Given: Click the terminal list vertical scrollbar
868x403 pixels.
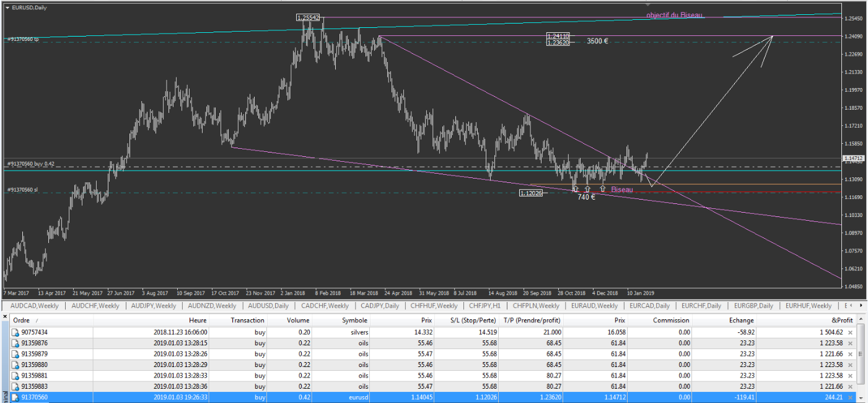Looking at the screenshot, I should (x=862, y=360).
